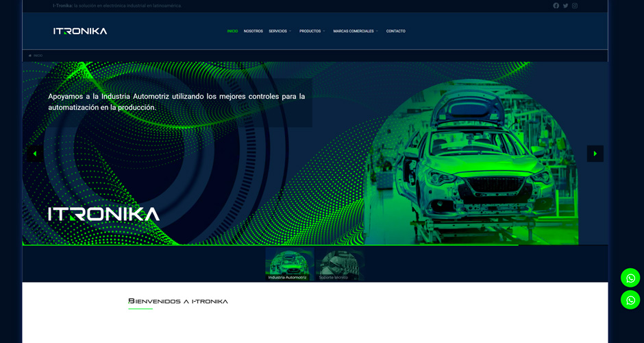644x343 pixels.
Task: Advance to next slide arrow
Action: [x=595, y=154]
